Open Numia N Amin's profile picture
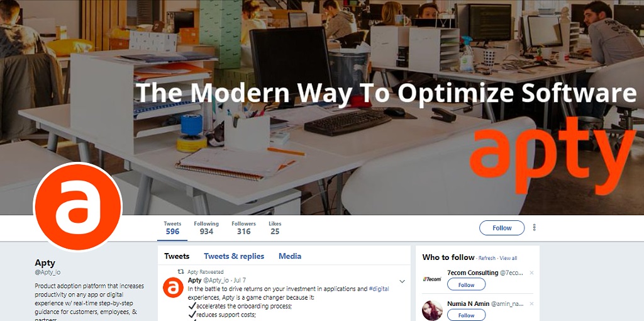This screenshot has height=321, width=644. [x=433, y=310]
